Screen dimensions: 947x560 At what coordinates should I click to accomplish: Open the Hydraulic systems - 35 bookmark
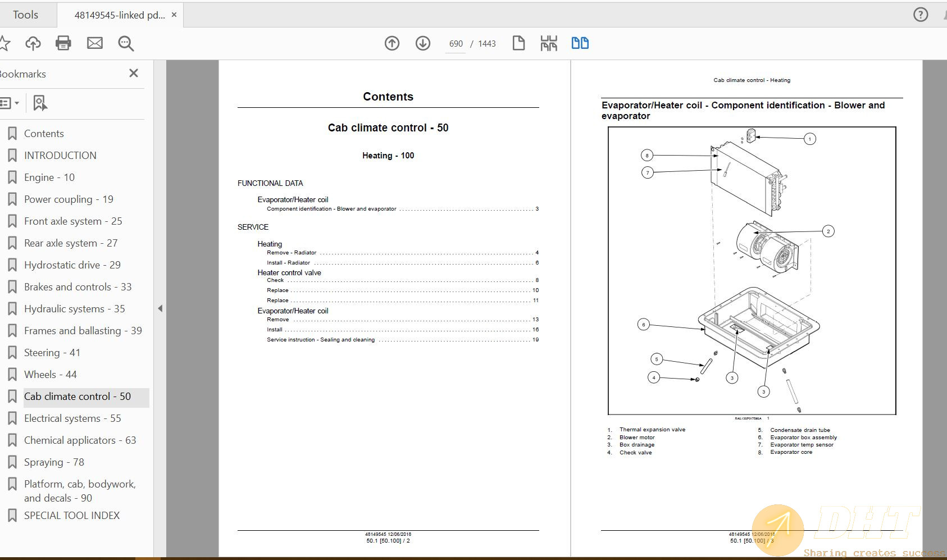75,309
